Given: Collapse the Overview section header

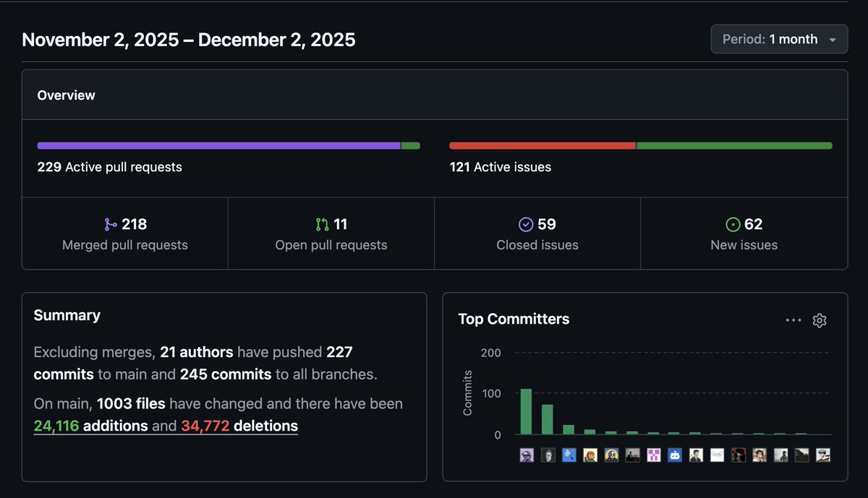Looking at the screenshot, I should pyautogui.click(x=66, y=95).
